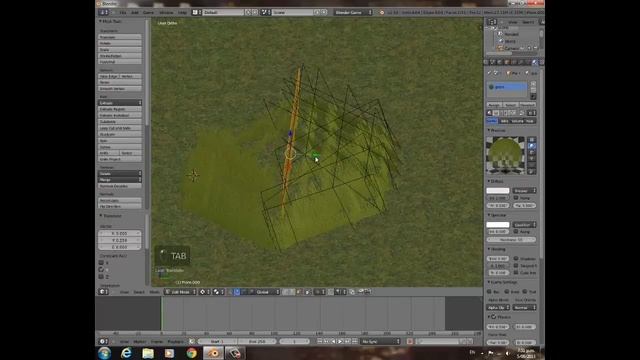Toggle Constraint Axis Y checkbox

(x=101, y=270)
